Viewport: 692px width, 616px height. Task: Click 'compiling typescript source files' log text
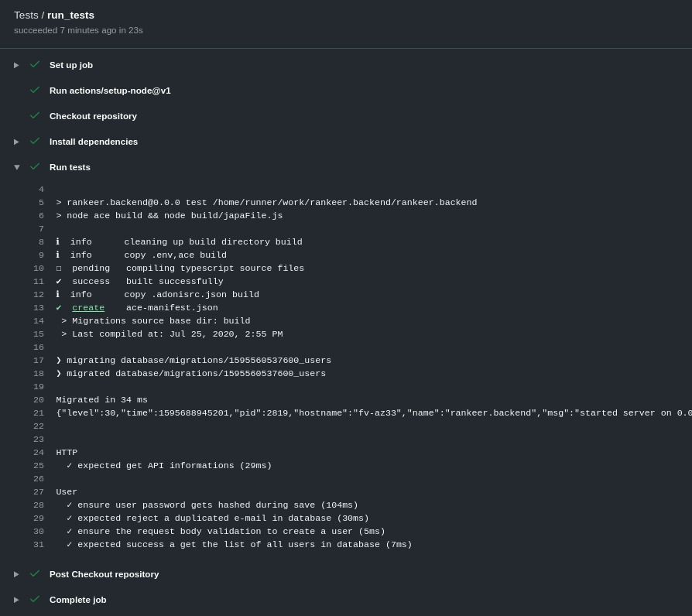[215, 269]
